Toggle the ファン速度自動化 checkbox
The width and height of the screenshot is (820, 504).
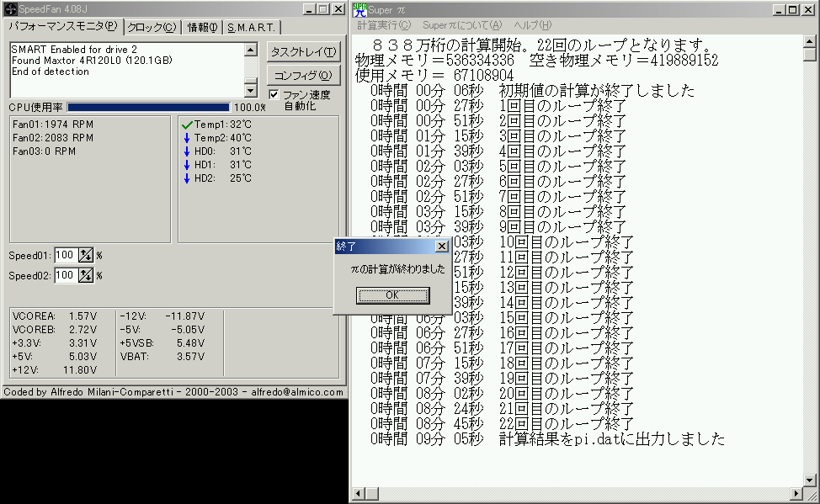(x=274, y=94)
